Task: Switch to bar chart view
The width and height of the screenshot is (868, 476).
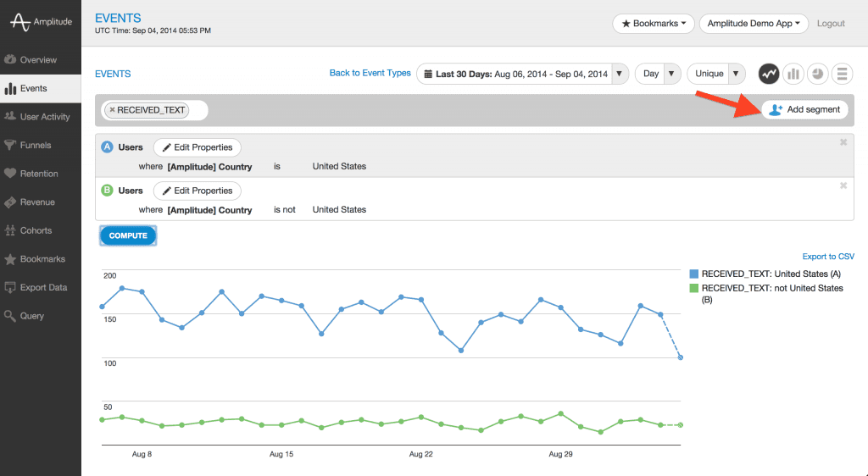Action: click(x=793, y=74)
